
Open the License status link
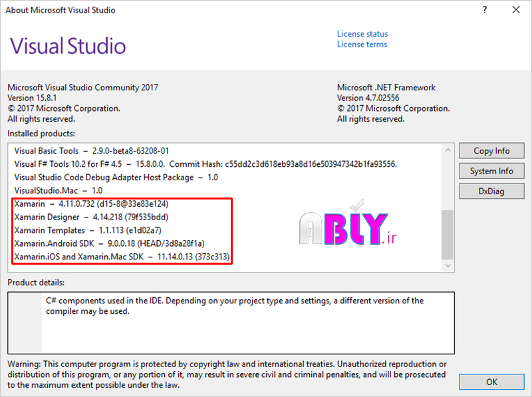(x=362, y=34)
